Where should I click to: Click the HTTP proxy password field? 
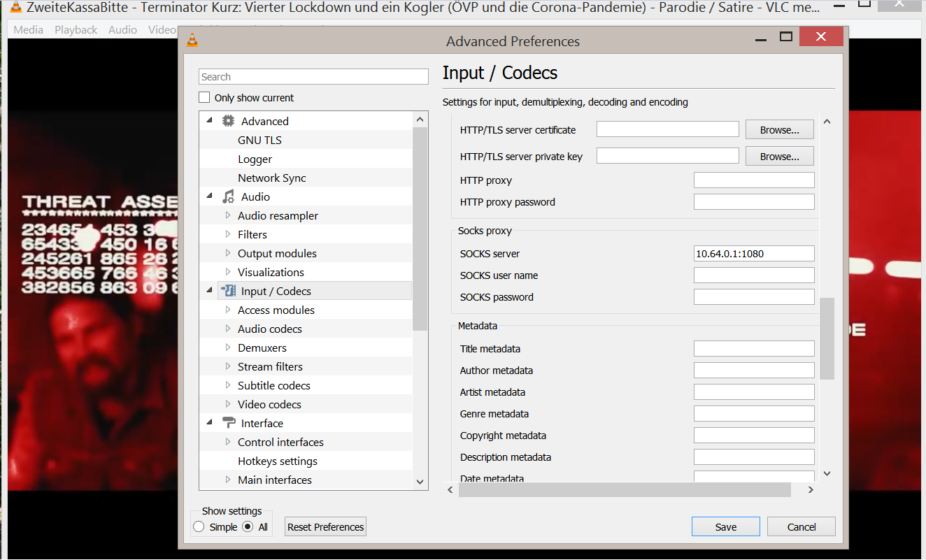[x=754, y=202]
